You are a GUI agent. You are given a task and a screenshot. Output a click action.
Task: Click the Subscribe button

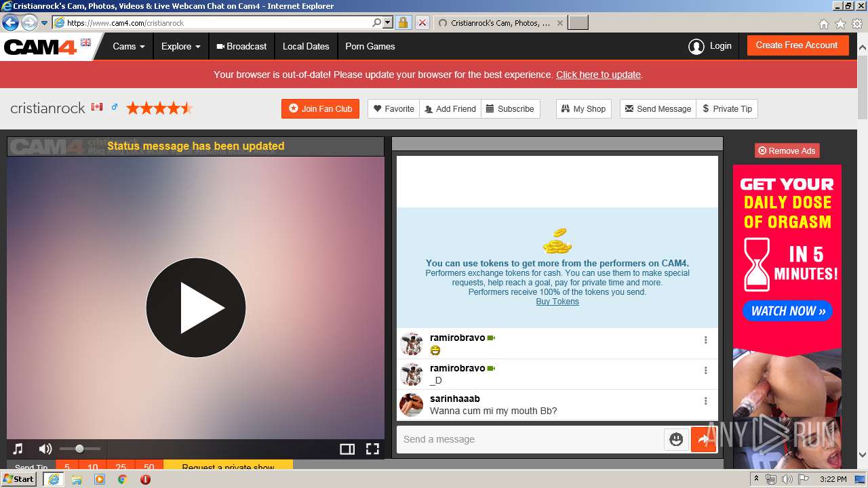[x=510, y=108]
